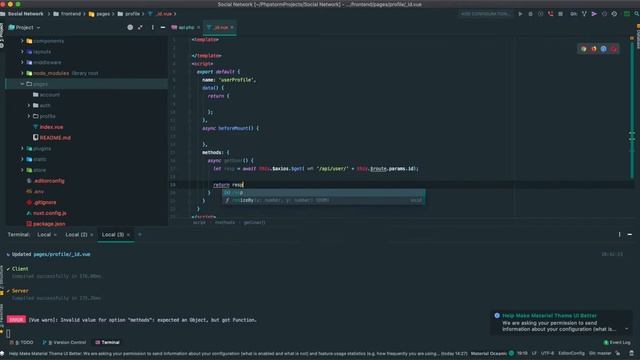Image resolution: width=640 pixels, height=360 pixels.
Task: Collapse the pages folder
Action: pyautogui.click(x=22, y=84)
